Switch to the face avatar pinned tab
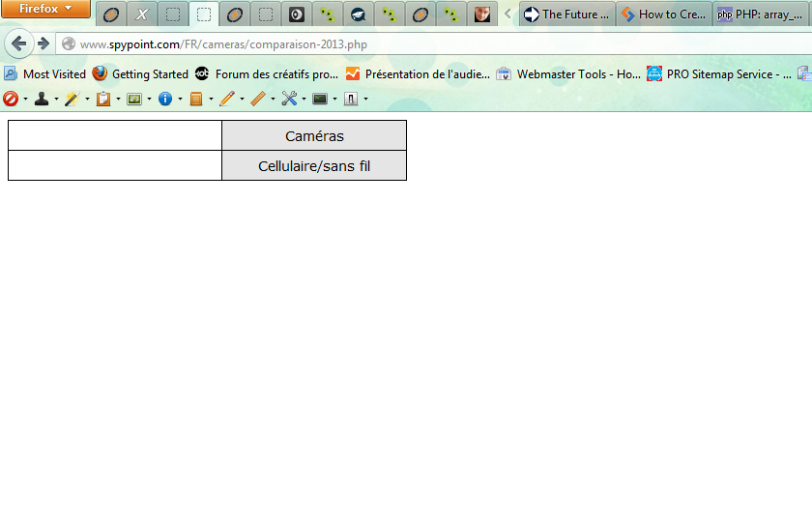 click(482, 14)
